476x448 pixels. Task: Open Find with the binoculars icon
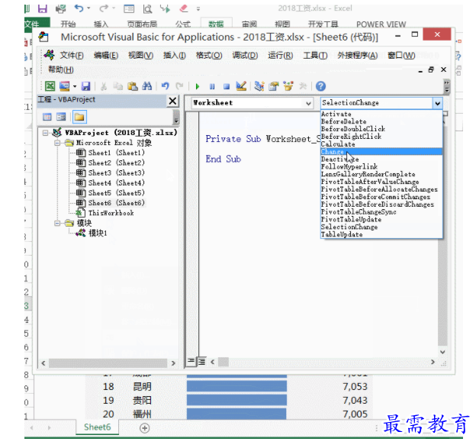tap(147, 86)
